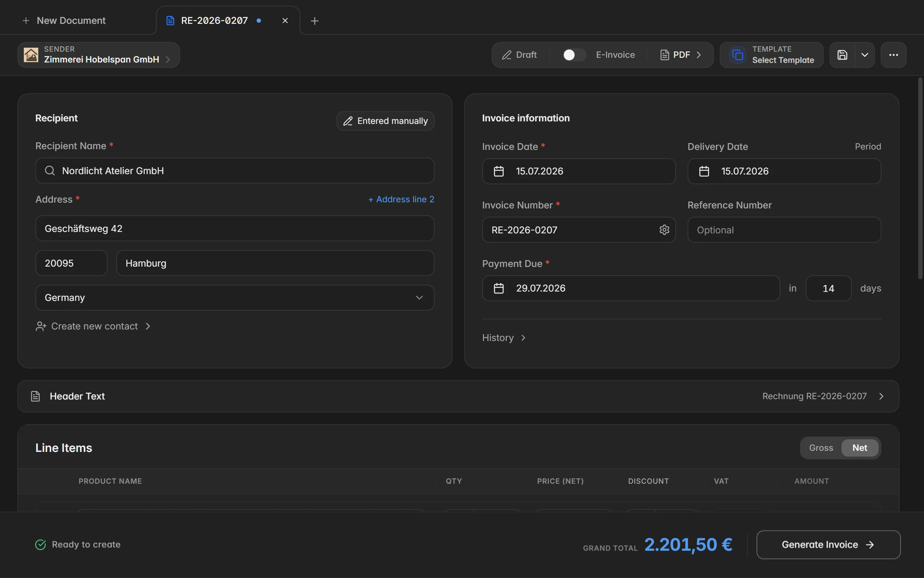This screenshot has height=578, width=924.
Task: Open the more options ellipsis menu
Action: [893, 55]
